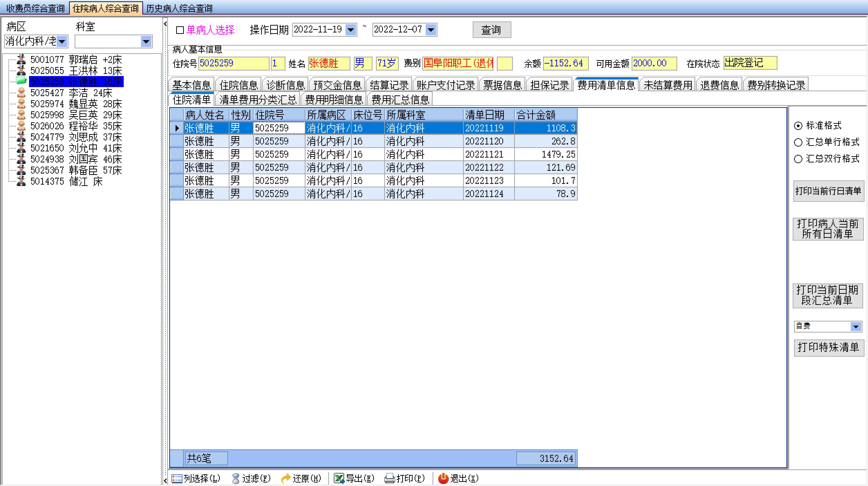
Task: Switch to 历史病人综合查询 tab
Action: click(179, 8)
